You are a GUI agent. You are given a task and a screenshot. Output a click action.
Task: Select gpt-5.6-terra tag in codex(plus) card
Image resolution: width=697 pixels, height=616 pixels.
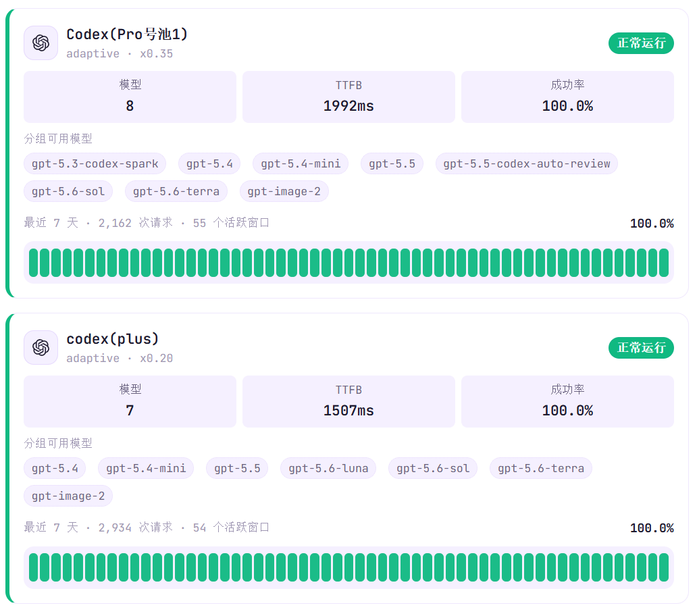[541, 468]
